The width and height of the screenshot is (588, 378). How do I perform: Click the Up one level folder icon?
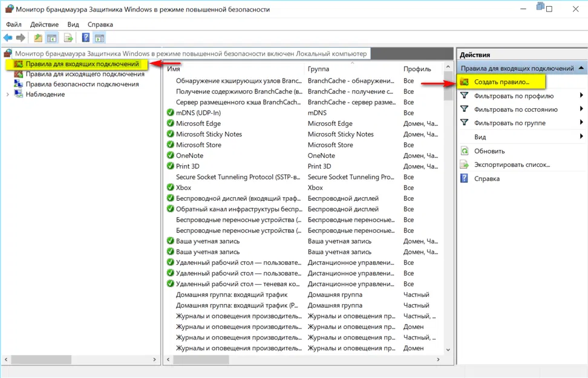click(x=38, y=37)
